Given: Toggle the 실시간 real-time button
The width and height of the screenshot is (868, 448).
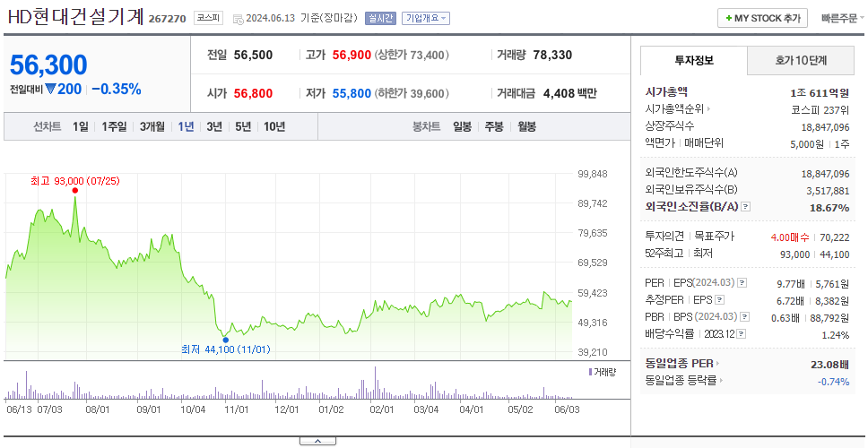Looking at the screenshot, I should tap(380, 18).
